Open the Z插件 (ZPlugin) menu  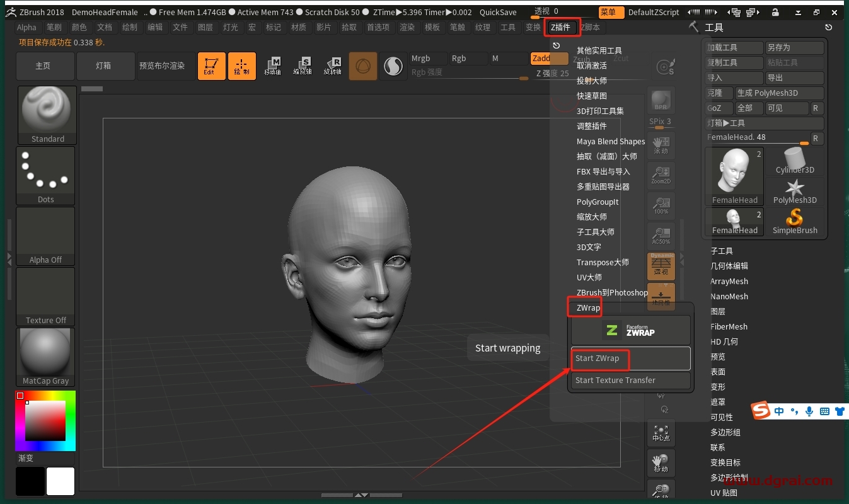560,27
